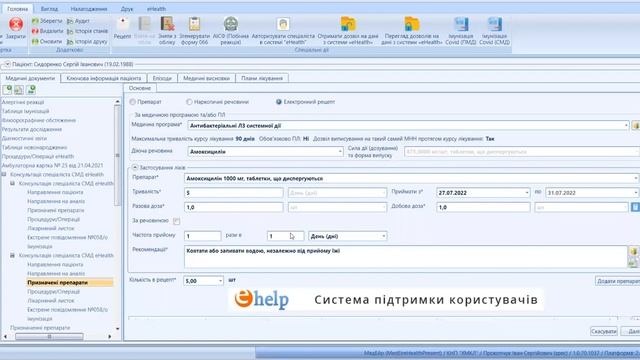Click the Рецепт ribbon icon
Image resolution: width=640 pixels, height=360 pixels.
122,24
